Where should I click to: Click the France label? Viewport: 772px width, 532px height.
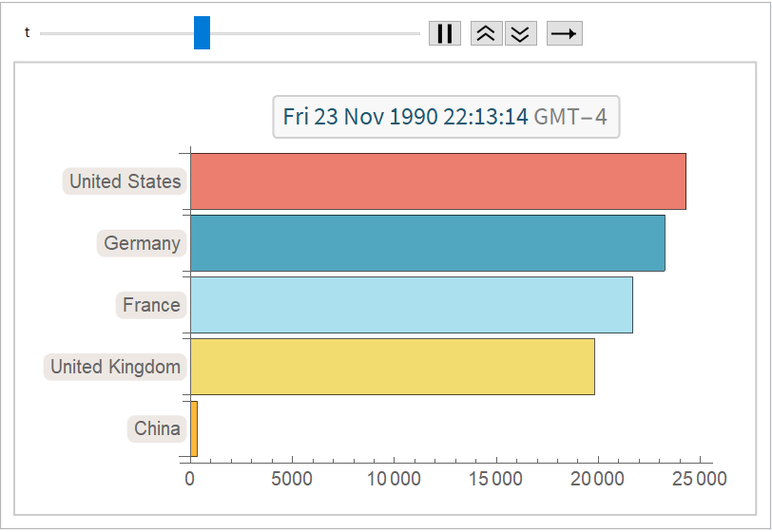click(151, 305)
